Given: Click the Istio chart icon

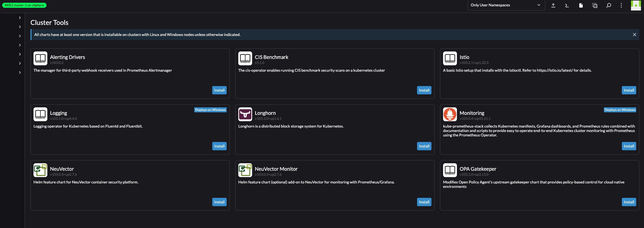Looking at the screenshot, I should pyautogui.click(x=450, y=58).
